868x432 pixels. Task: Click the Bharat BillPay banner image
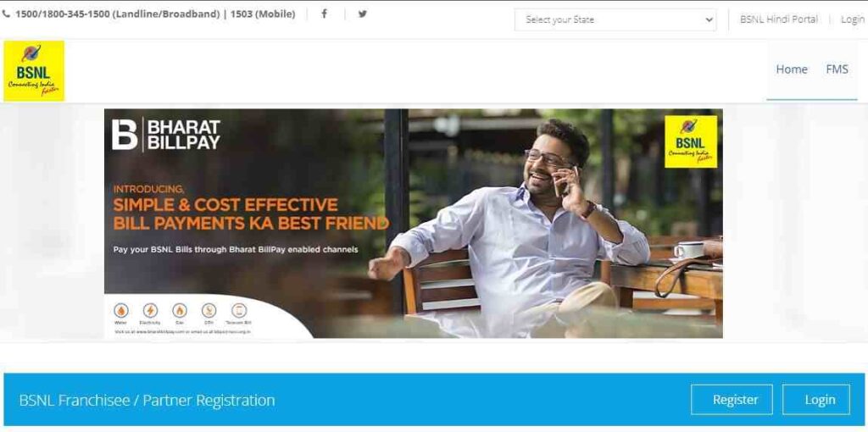coord(414,224)
